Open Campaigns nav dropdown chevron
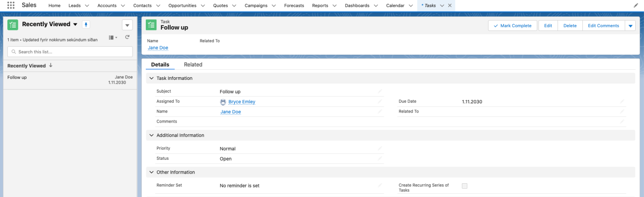This screenshot has width=644, height=197. 274,6
